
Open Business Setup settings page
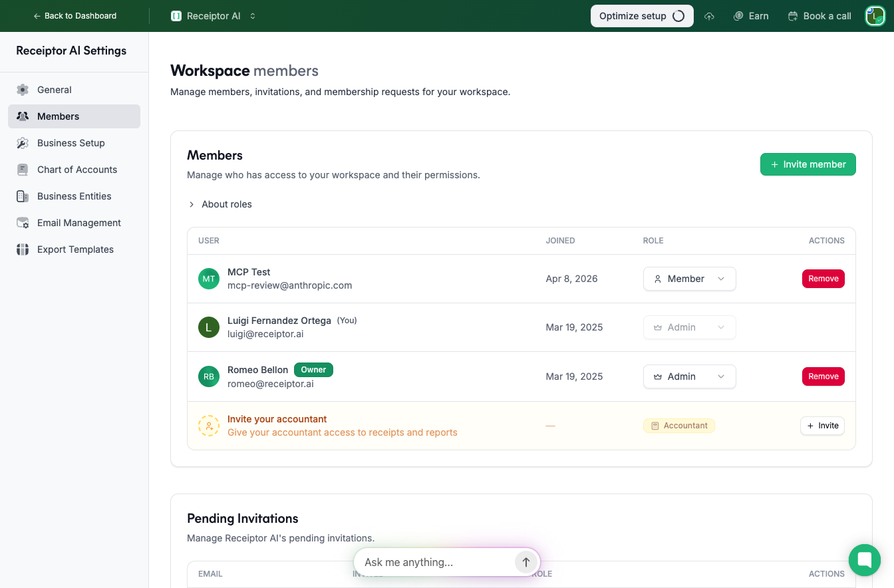[x=71, y=143]
